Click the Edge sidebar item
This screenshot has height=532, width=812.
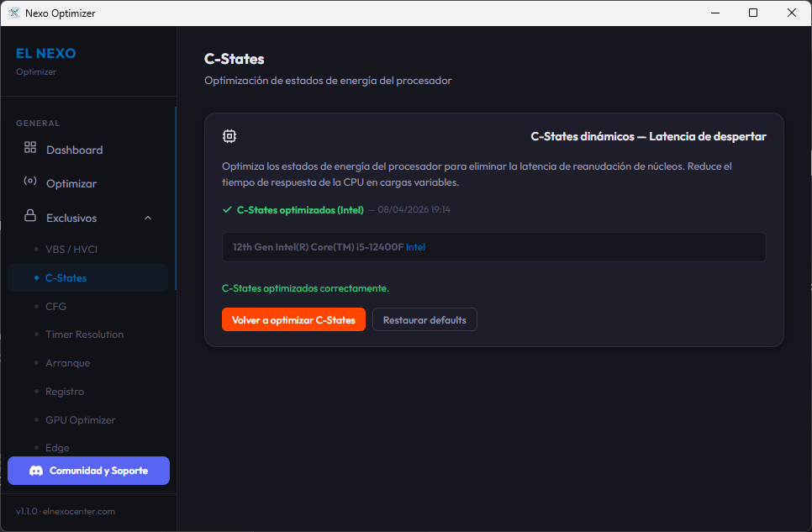[57, 447]
